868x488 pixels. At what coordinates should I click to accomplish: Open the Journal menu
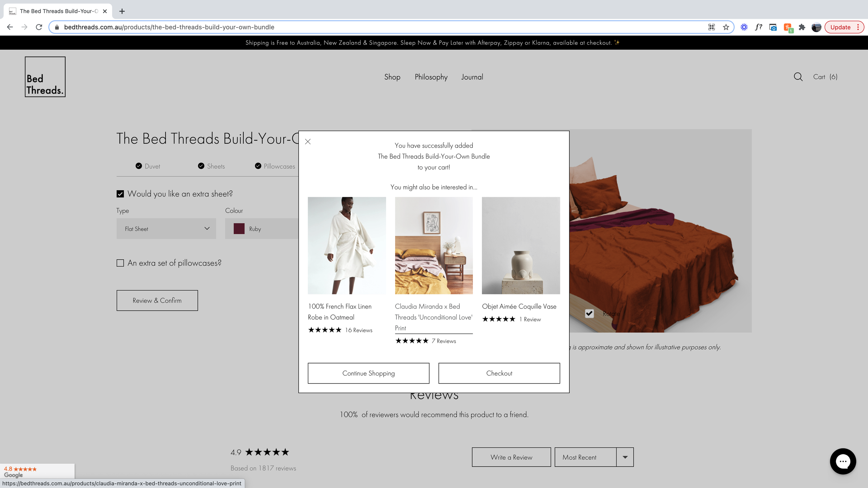pos(472,77)
